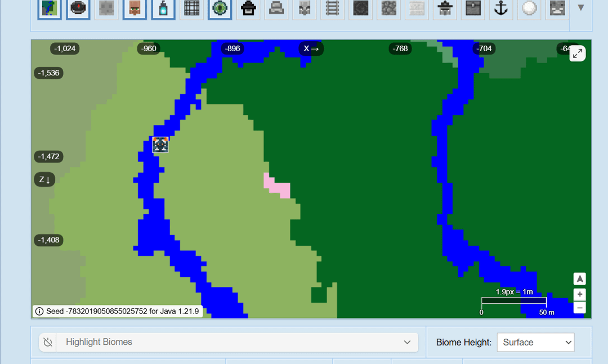The width and height of the screenshot is (608, 364).
Task: Click the compass spawn point icon
Action: 78,8
